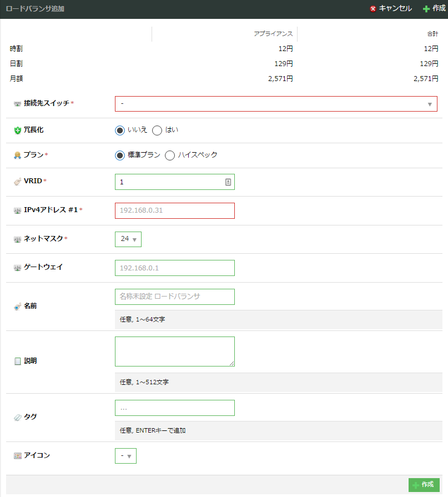
Task: Click the network icon beside IPv4アドレス #1
Action: pyautogui.click(x=17, y=210)
